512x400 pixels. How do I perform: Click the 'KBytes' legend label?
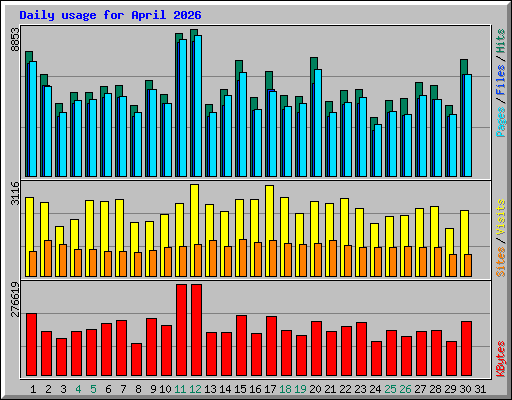500,359
